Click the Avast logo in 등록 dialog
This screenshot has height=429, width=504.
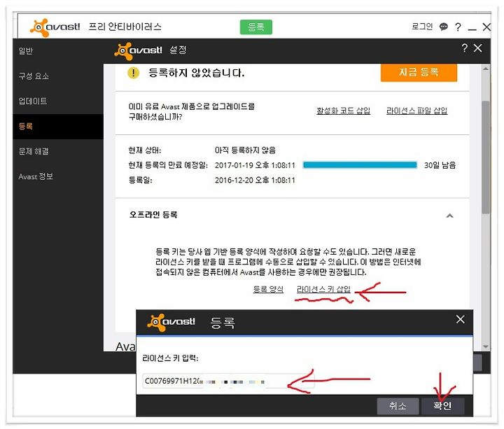(171, 322)
